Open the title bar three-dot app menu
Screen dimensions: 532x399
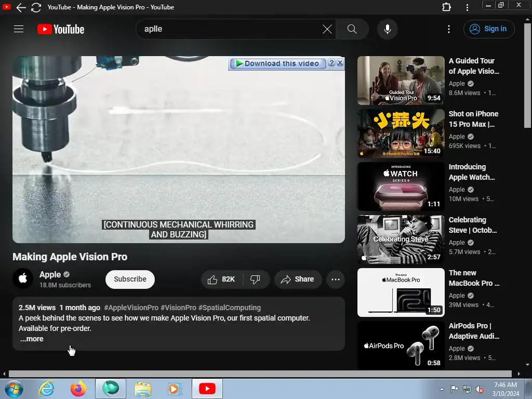(467, 7)
